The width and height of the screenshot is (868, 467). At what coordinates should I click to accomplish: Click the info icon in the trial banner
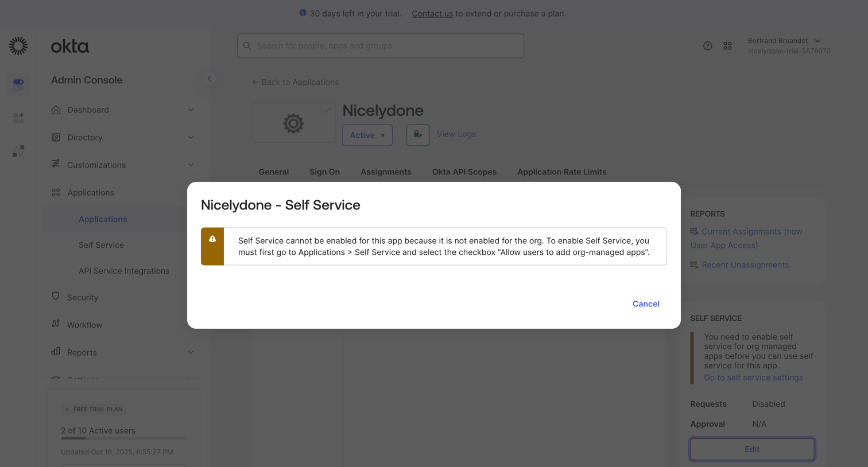pos(303,13)
